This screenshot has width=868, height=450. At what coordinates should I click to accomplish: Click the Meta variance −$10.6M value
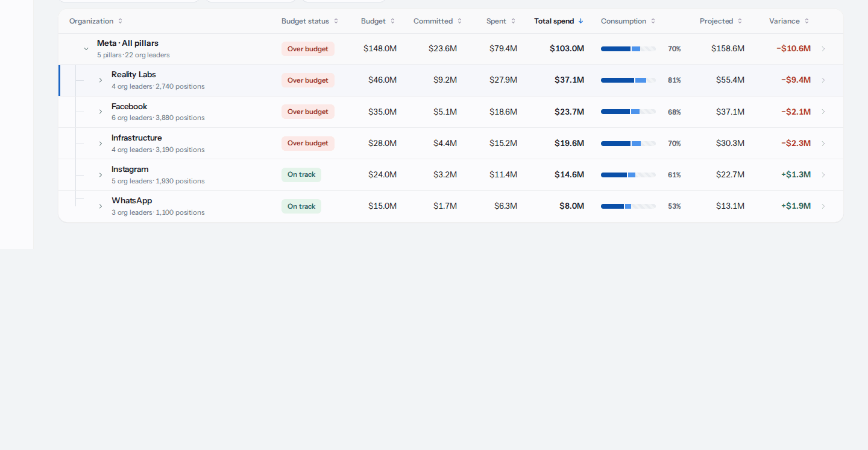793,48
